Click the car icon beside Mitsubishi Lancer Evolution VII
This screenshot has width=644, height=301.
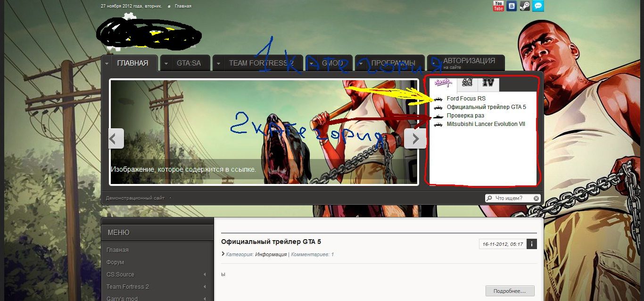pos(438,124)
